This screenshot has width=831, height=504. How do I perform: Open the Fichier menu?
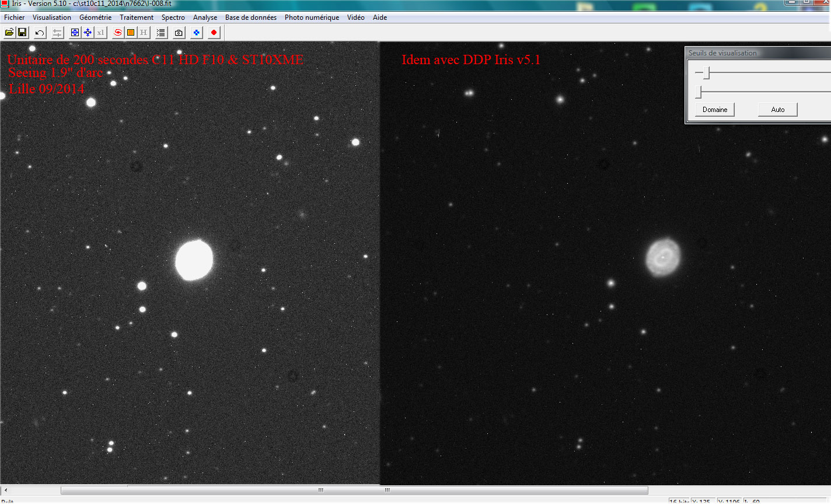tap(15, 17)
